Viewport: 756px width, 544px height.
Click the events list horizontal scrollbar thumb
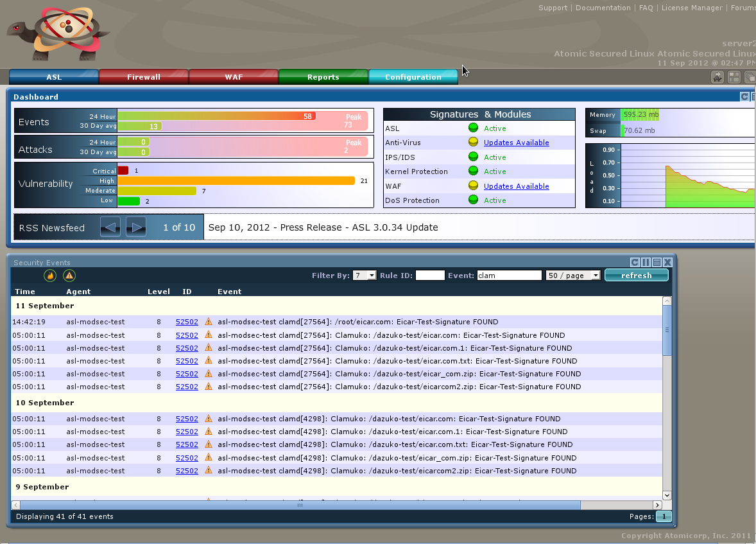[x=300, y=505]
